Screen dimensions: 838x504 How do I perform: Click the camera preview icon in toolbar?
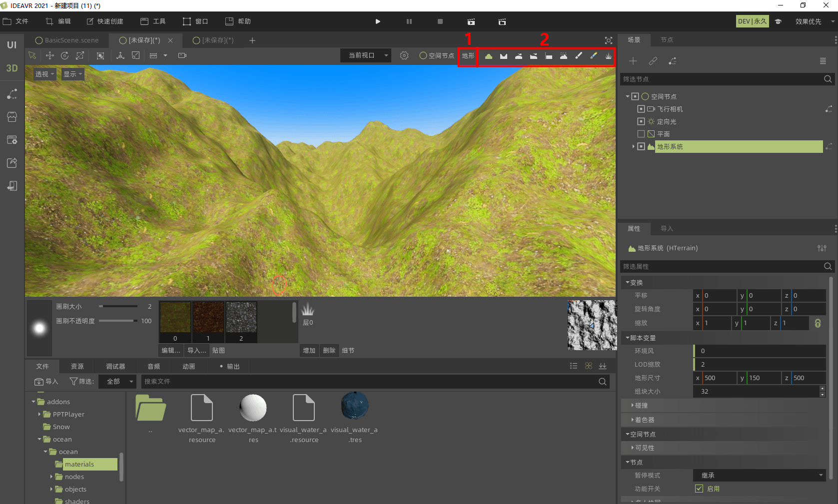tap(182, 55)
